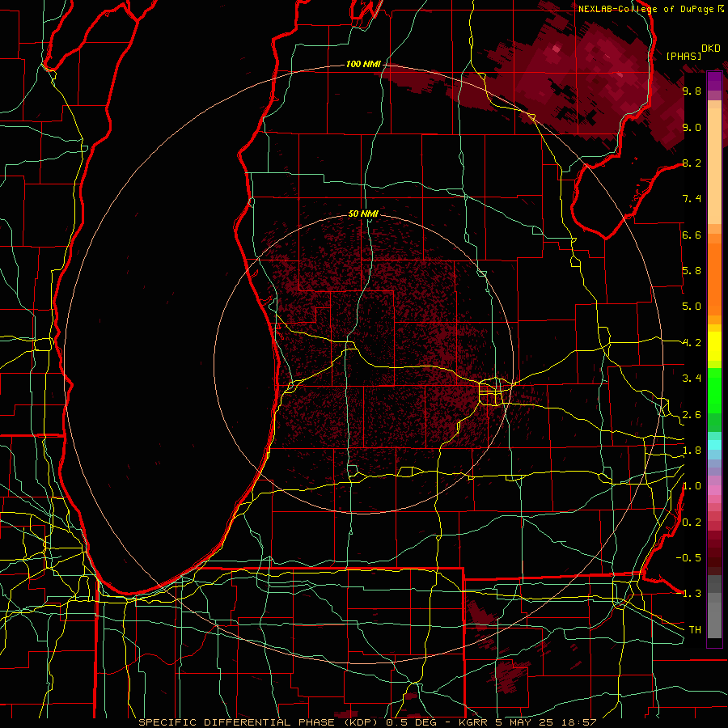Screen dimensions: 728x728
Task: Click the "50 NMI" range ring label
Action: coord(363,214)
